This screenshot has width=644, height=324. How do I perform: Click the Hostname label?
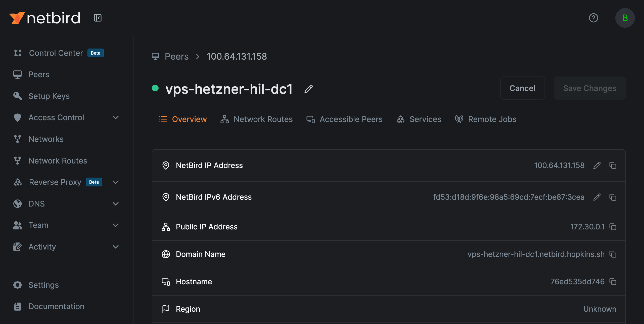[x=194, y=281]
